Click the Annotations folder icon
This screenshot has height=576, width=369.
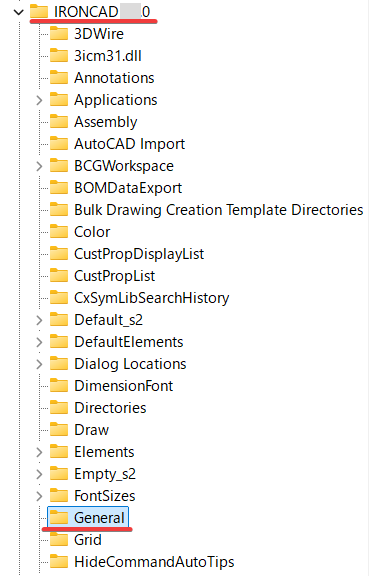pos(59,78)
